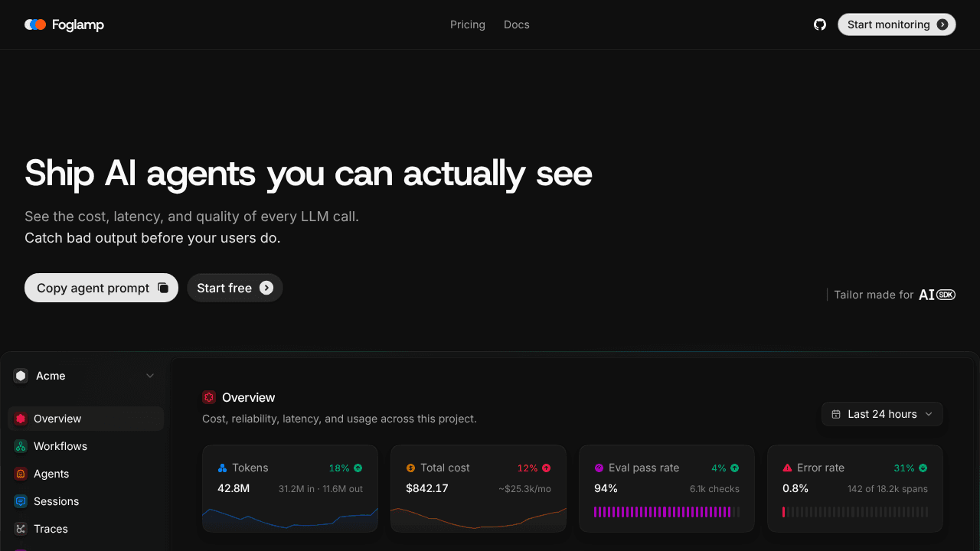Click the AI SDK logo
The height and width of the screenshot is (551, 980).
937,295
